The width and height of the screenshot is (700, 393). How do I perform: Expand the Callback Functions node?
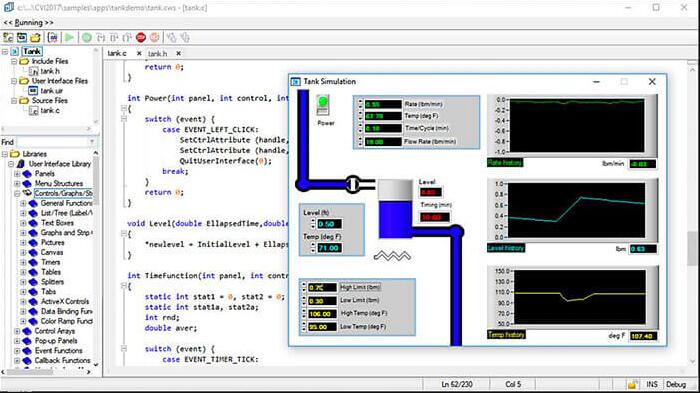click(x=17, y=360)
